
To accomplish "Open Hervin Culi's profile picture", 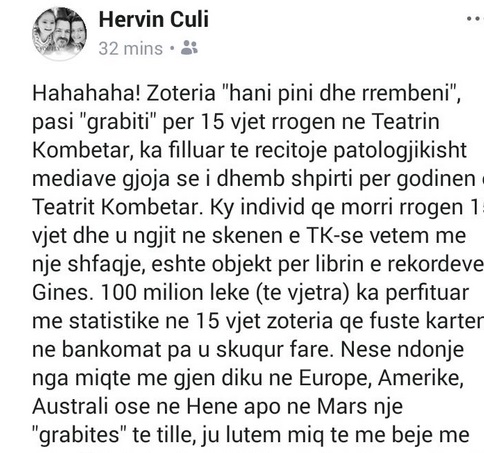I will (x=59, y=33).
